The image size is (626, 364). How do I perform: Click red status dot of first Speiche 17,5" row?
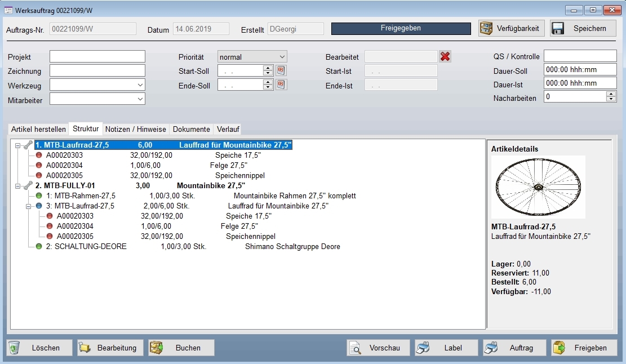39,156
